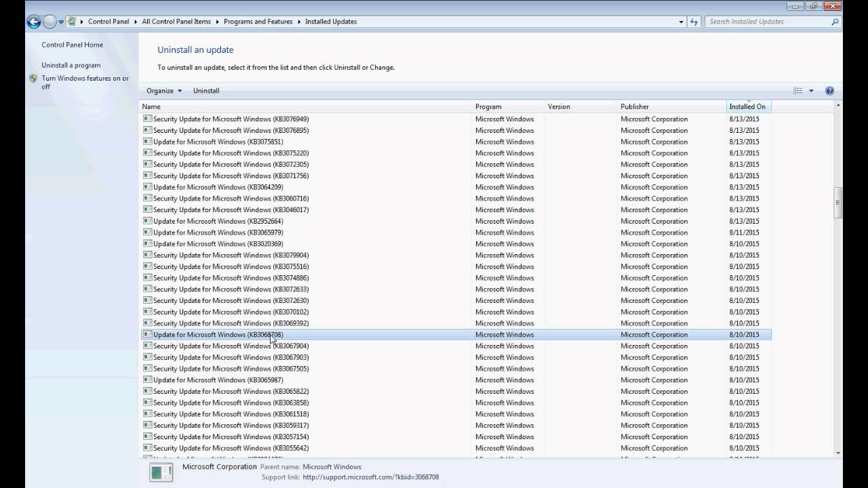The width and height of the screenshot is (868, 488).
Task: Click the icon of update KB3065979
Action: pyautogui.click(x=147, y=232)
